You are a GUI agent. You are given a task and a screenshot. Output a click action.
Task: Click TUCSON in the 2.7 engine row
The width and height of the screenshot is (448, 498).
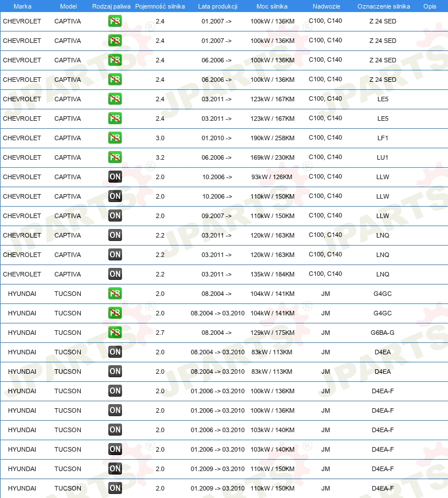(x=68, y=333)
